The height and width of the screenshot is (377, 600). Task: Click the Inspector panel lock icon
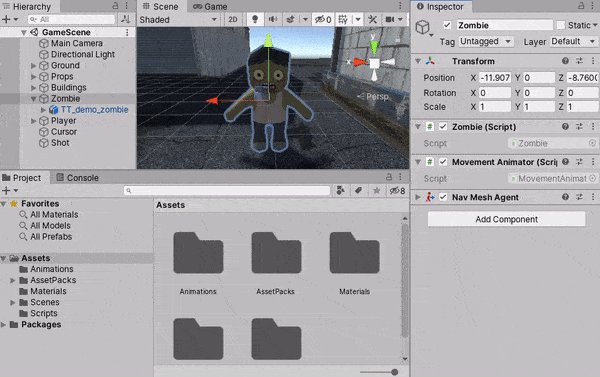(581, 6)
